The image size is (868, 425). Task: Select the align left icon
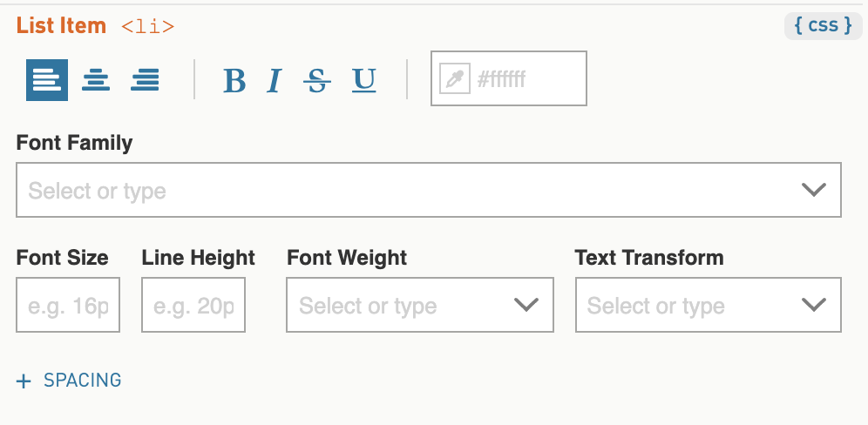click(47, 80)
